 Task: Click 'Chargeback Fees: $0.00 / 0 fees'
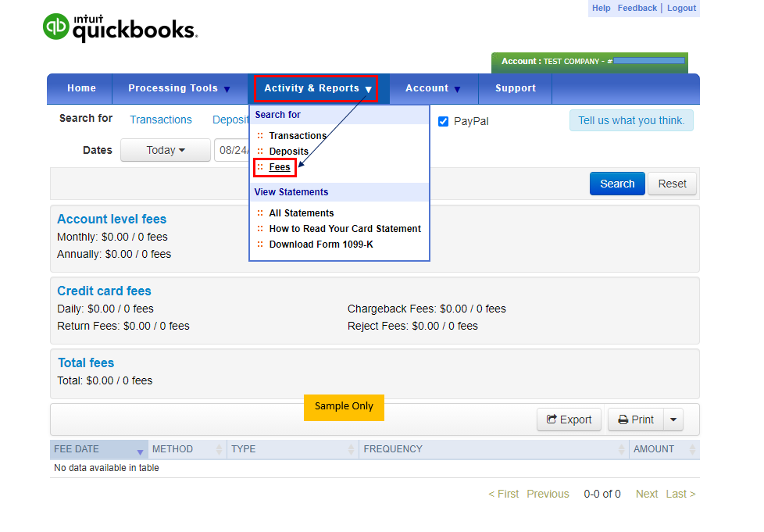click(427, 309)
